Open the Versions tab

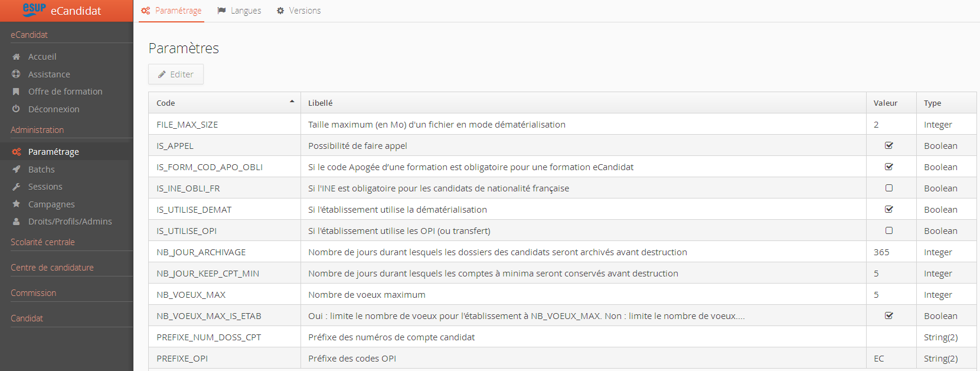tap(299, 11)
